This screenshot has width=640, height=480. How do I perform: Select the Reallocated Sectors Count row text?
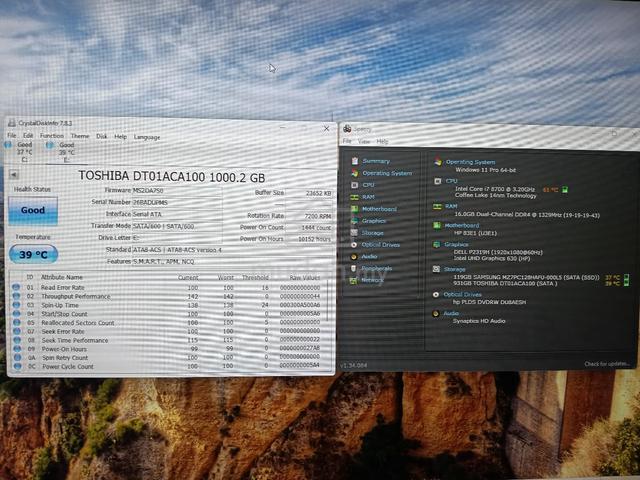tap(78, 323)
